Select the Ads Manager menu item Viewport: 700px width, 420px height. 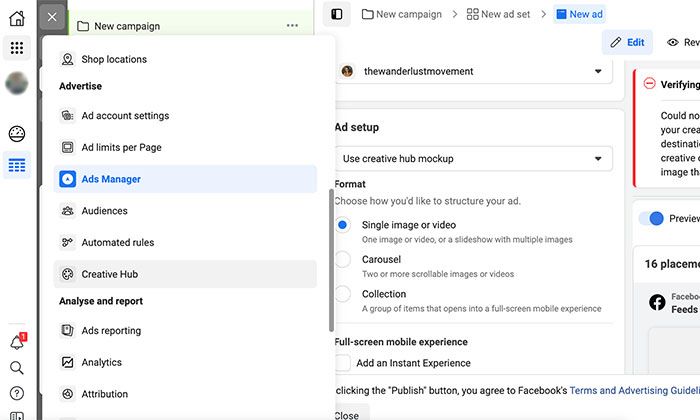[x=185, y=179]
